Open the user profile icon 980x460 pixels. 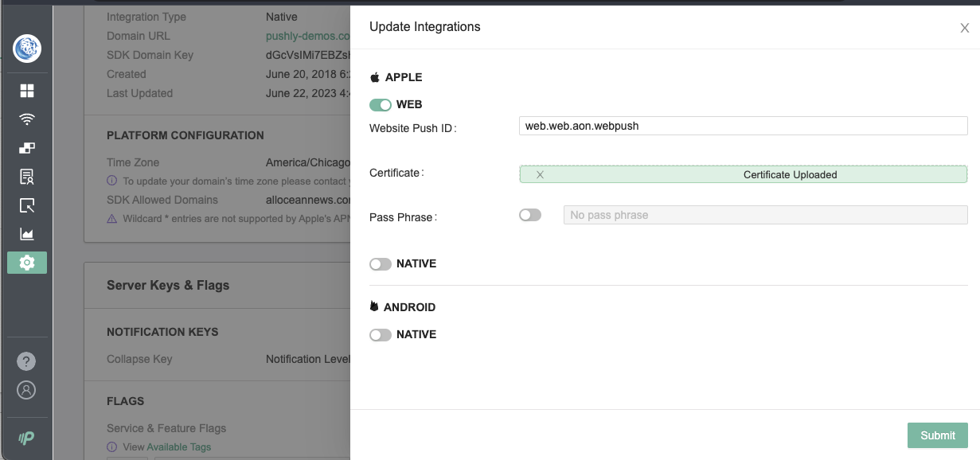pyautogui.click(x=27, y=390)
